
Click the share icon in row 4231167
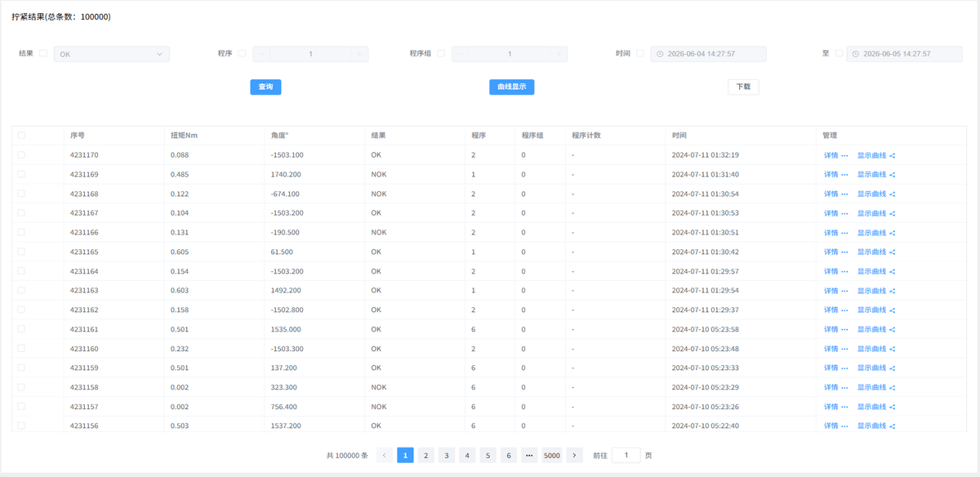(x=893, y=213)
